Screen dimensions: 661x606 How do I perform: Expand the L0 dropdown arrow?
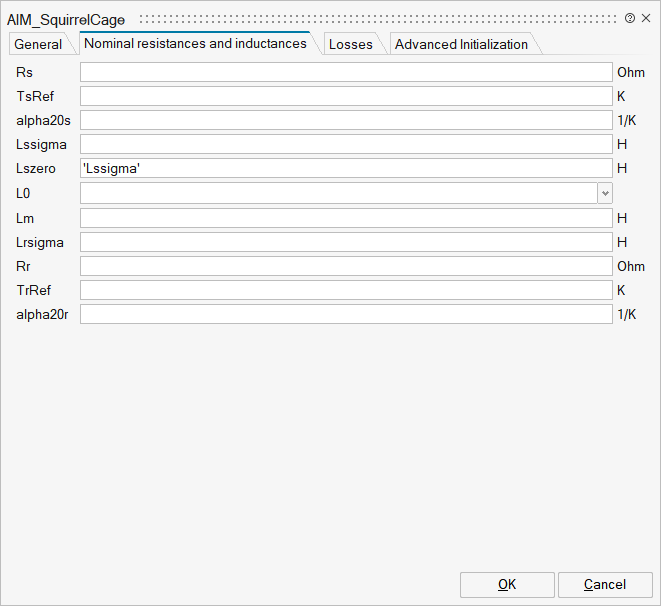pyautogui.click(x=604, y=193)
